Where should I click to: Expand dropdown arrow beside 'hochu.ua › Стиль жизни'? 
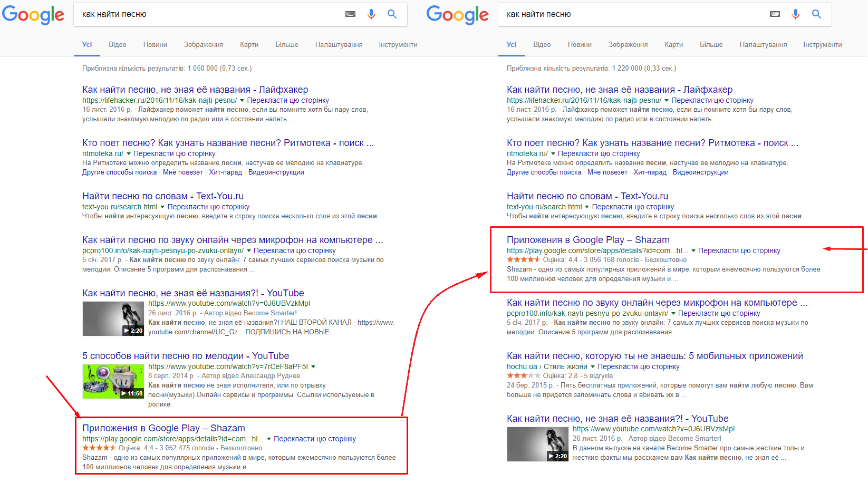pos(593,366)
